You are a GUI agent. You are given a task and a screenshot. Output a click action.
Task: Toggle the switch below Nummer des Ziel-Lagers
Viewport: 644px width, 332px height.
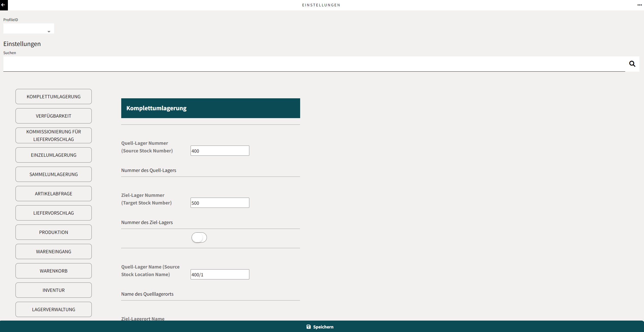pos(199,238)
